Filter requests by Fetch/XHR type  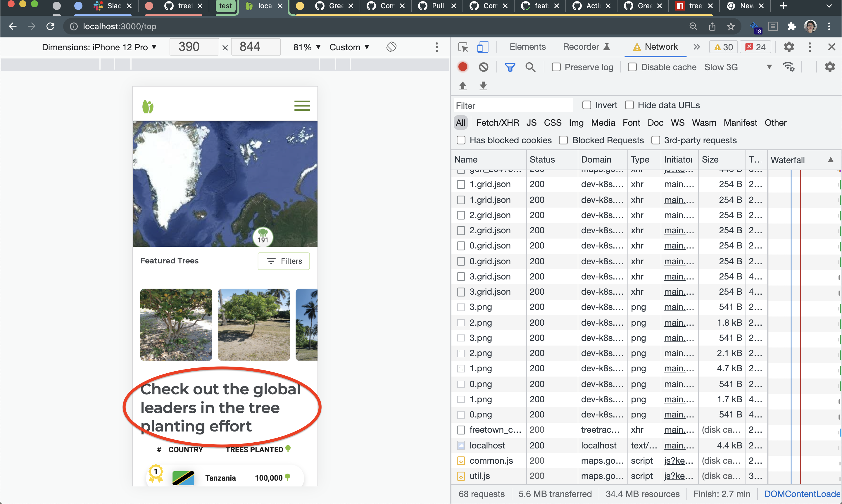[x=498, y=122]
